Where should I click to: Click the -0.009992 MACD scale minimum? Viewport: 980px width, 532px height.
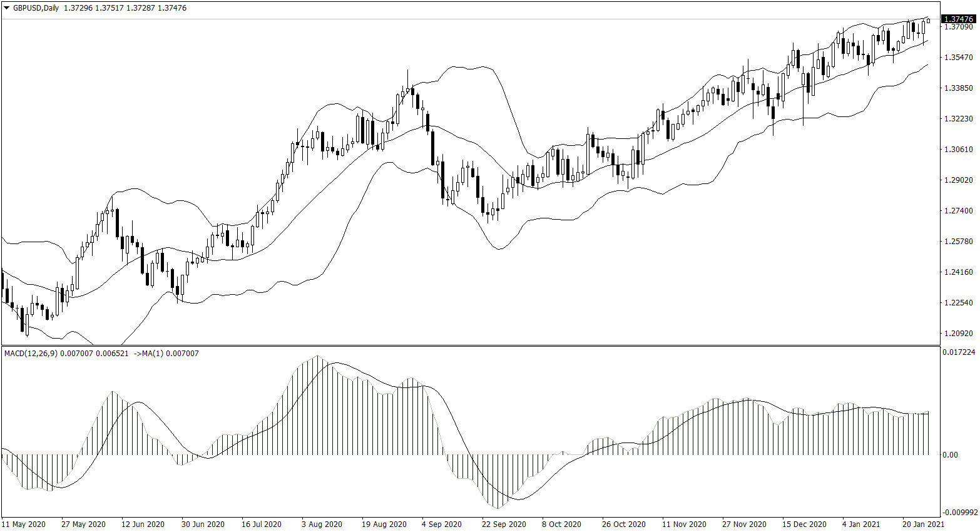(958, 512)
